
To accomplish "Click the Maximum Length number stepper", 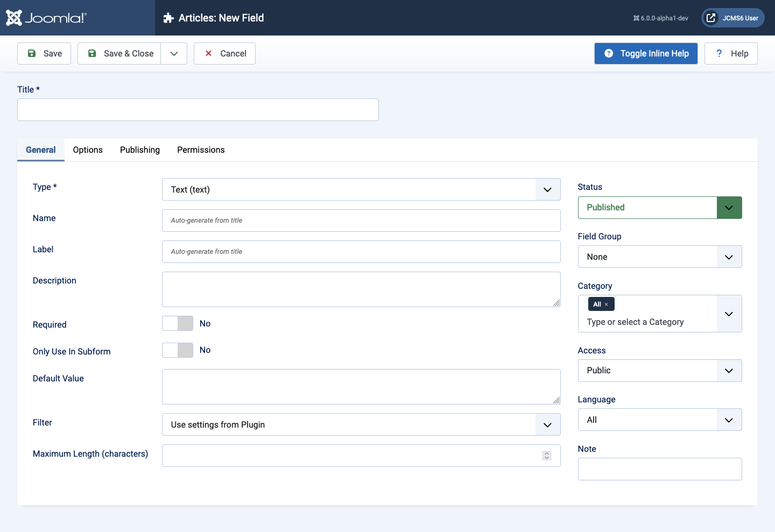I will click(x=547, y=456).
